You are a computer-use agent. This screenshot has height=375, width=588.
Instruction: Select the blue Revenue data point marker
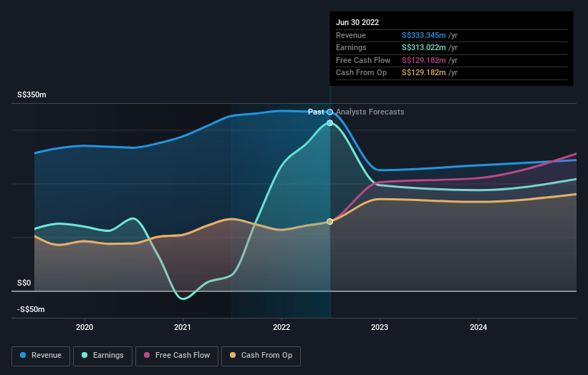click(x=330, y=112)
